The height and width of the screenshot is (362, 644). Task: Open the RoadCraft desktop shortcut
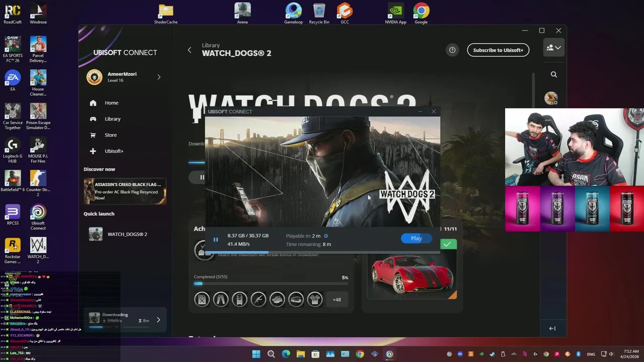click(13, 14)
